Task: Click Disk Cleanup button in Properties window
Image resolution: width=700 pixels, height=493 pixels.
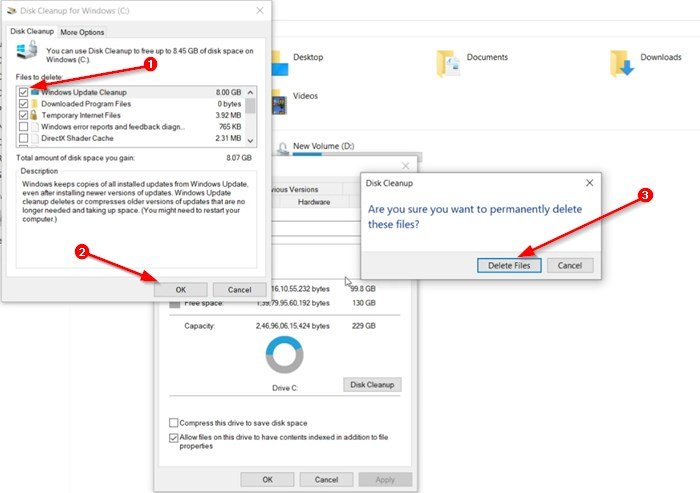Action: click(372, 384)
